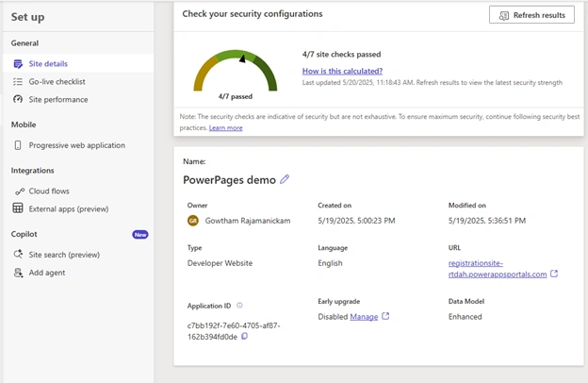
Task: Click the Integrations section label
Action: [x=32, y=171]
